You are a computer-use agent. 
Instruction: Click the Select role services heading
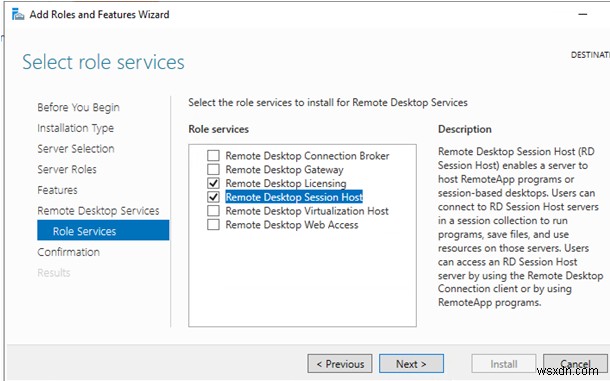[x=103, y=62]
